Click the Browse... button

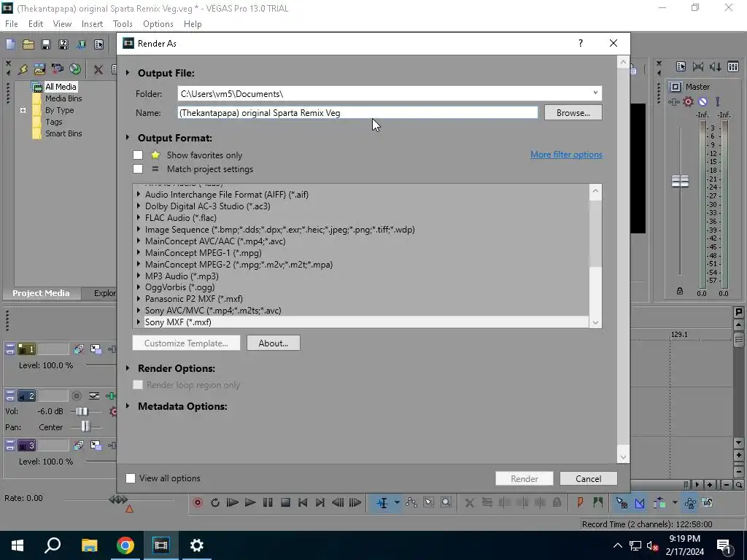[x=573, y=113]
